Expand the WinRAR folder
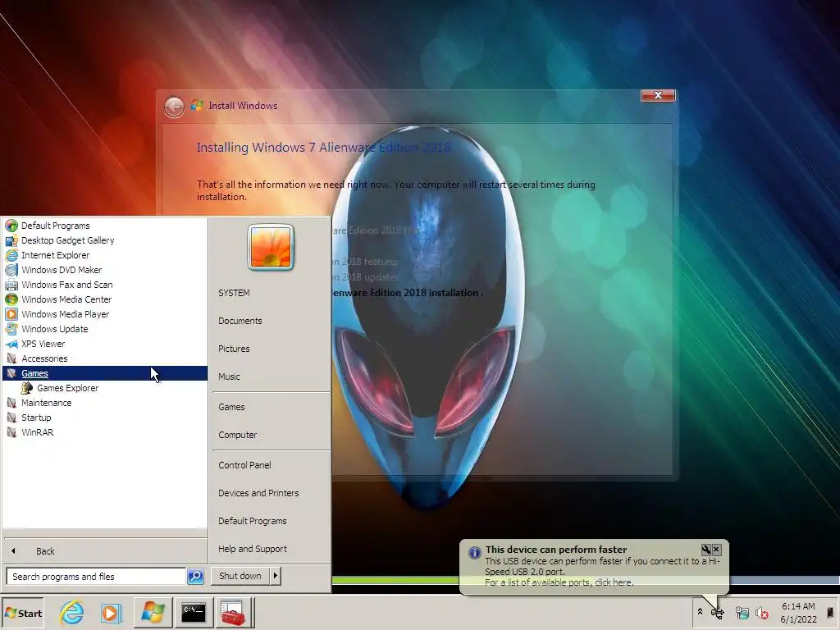The width and height of the screenshot is (840, 630). (105, 432)
